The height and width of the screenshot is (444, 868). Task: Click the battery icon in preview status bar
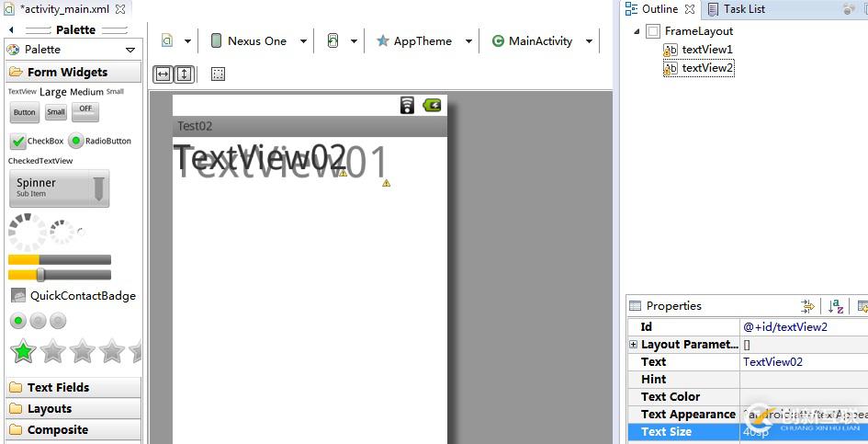pyautogui.click(x=432, y=106)
